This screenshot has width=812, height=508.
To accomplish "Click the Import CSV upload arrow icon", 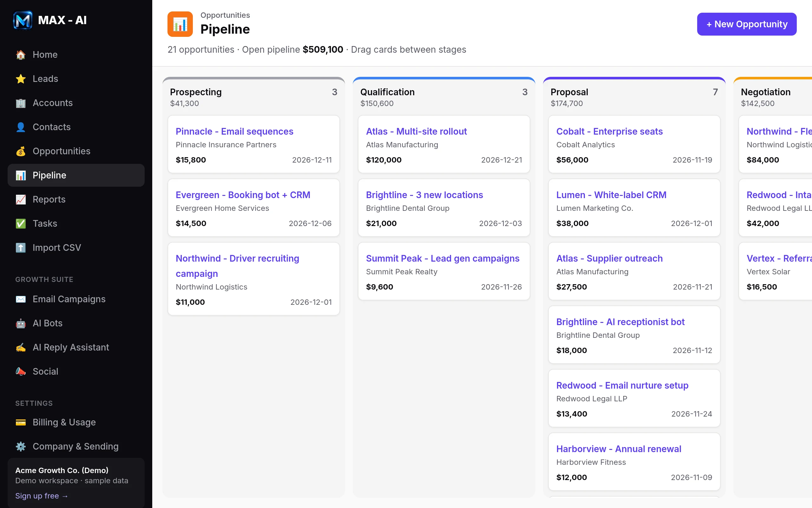I will click(21, 248).
